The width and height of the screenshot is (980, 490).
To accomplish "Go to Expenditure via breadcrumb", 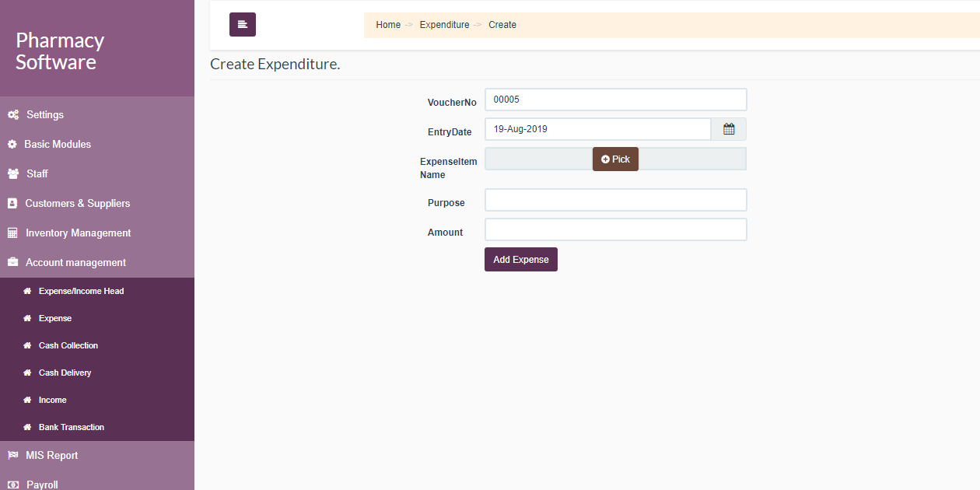I will coord(444,25).
